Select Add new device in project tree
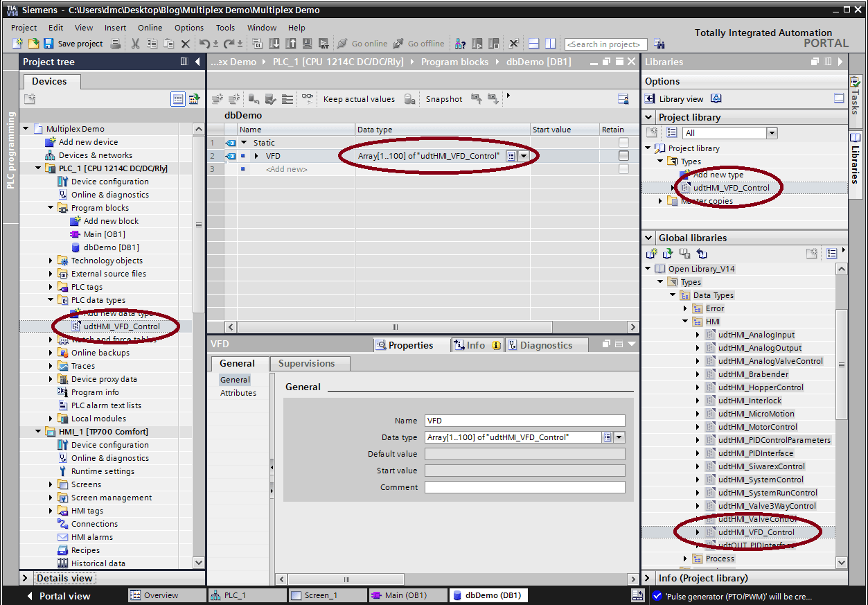This screenshot has width=868, height=605. pos(87,142)
